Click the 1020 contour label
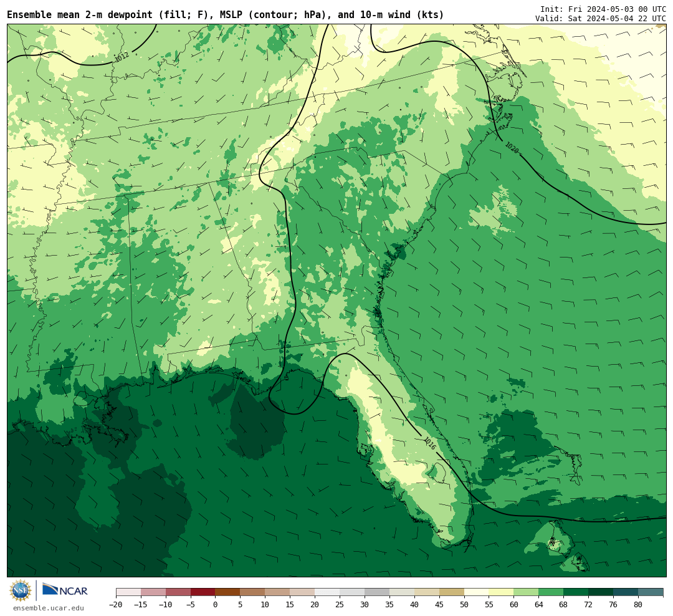 pos(512,148)
